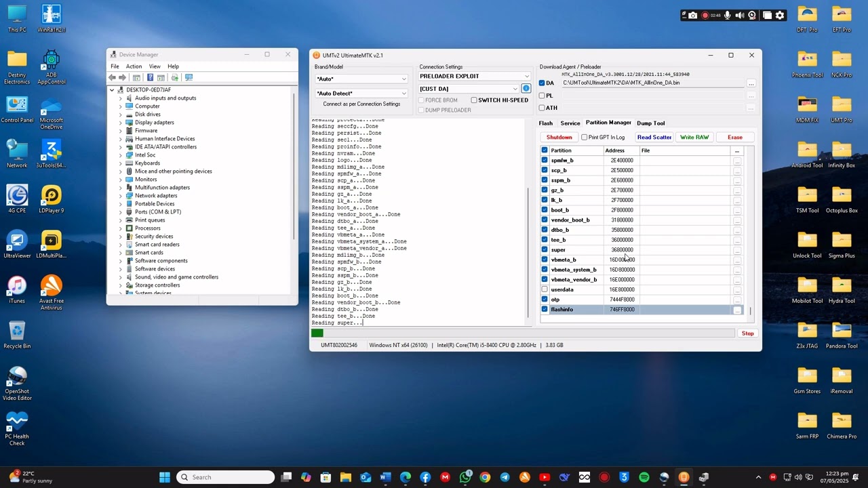Uncheck the super partition checkbox

coord(545,249)
